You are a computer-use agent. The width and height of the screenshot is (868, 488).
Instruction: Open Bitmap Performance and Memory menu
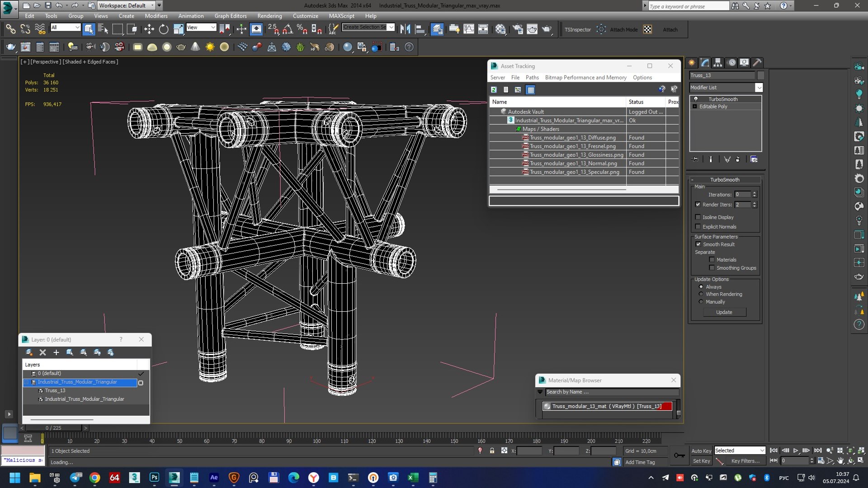[x=585, y=78]
